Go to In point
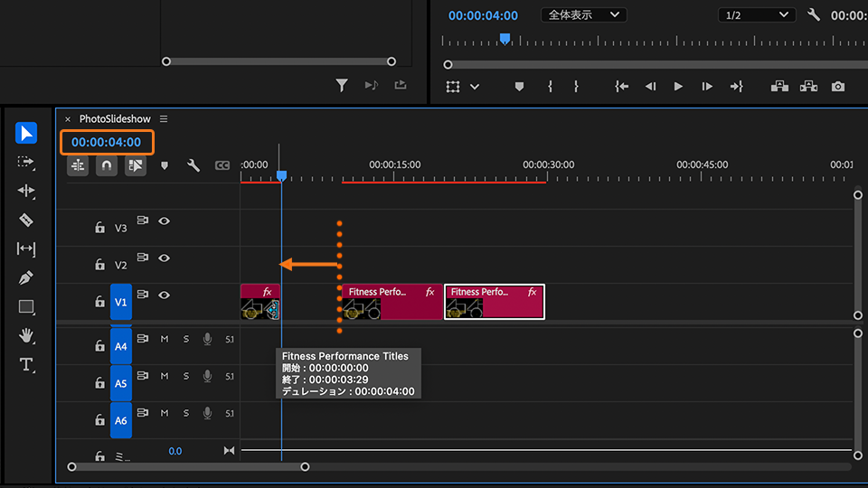 [x=622, y=87]
